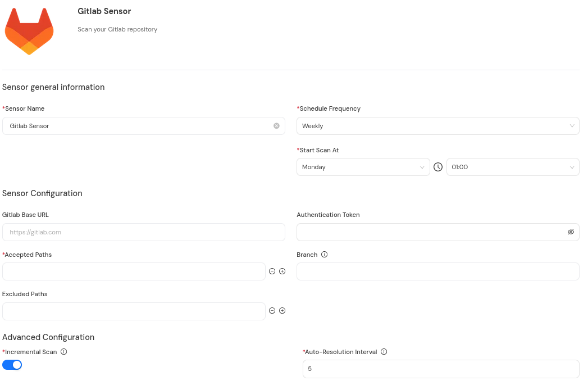Disable the Incremental Scan switch
Image resolution: width=588 pixels, height=385 pixels.
coord(12,365)
